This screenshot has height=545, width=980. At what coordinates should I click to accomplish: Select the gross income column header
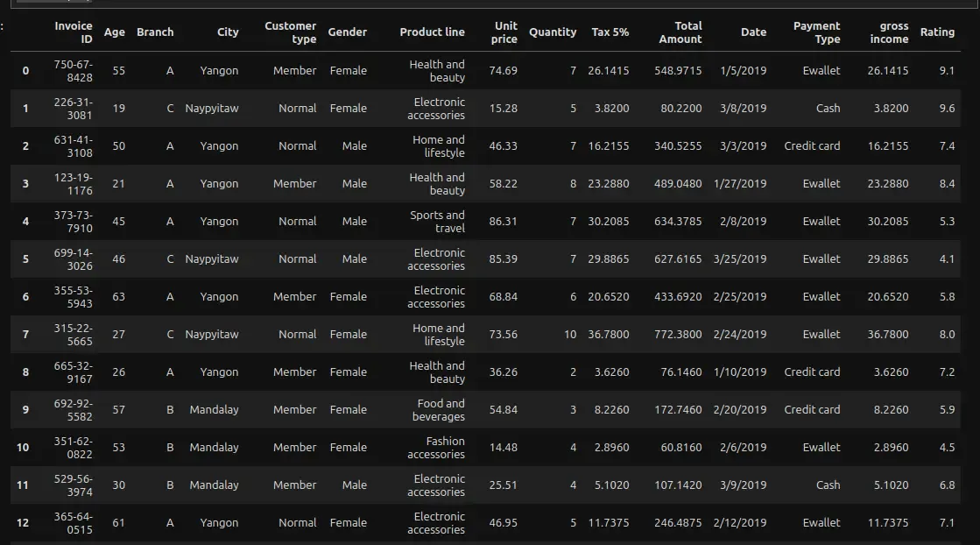pos(889,32)
